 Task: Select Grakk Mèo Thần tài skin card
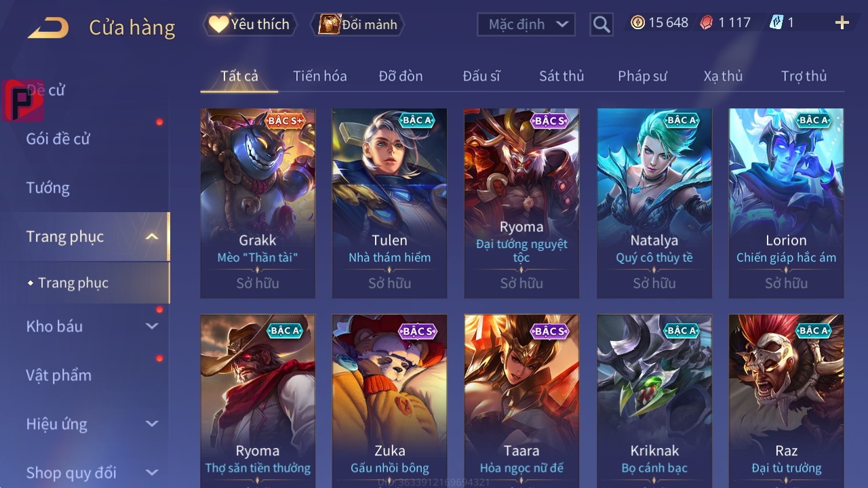tap(258, 203)
